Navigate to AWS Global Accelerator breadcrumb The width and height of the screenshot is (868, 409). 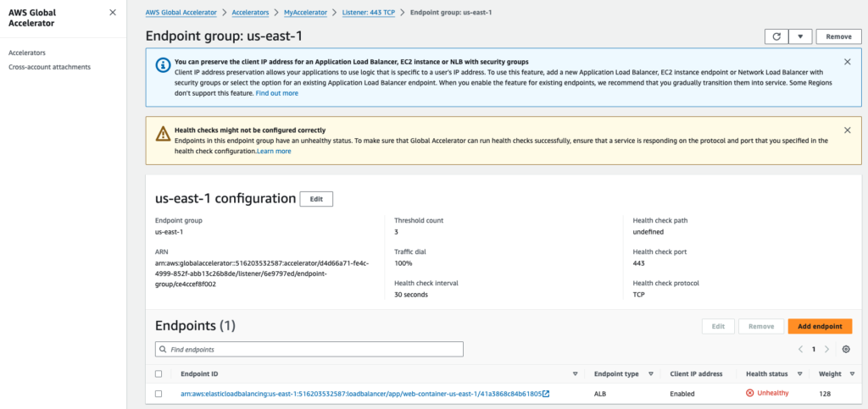pos(181,12)
